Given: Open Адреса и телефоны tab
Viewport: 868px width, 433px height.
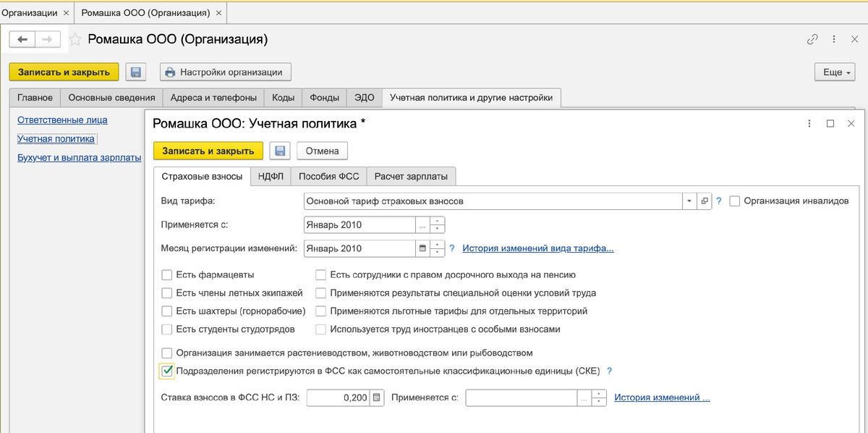Looking at the screenshot, I should [x=213, y=98].
